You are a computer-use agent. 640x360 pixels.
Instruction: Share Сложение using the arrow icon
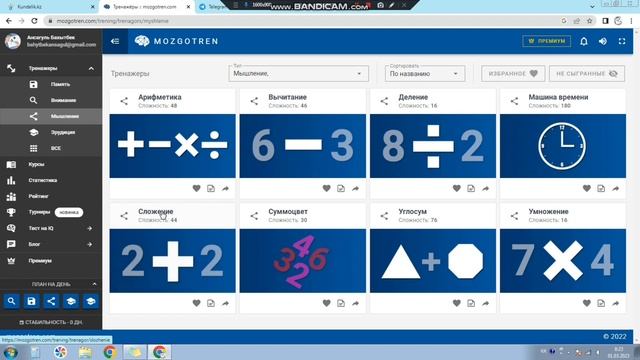pos(225,303)
